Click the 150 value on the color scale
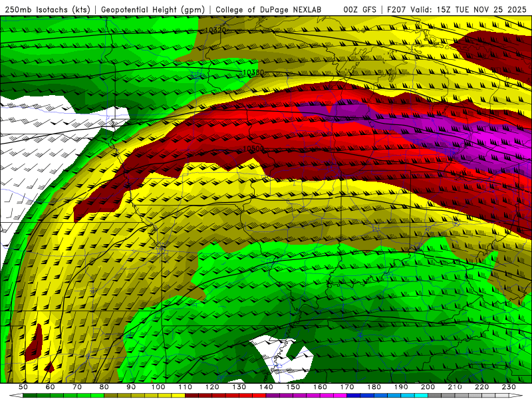 [x=293, y=387]
